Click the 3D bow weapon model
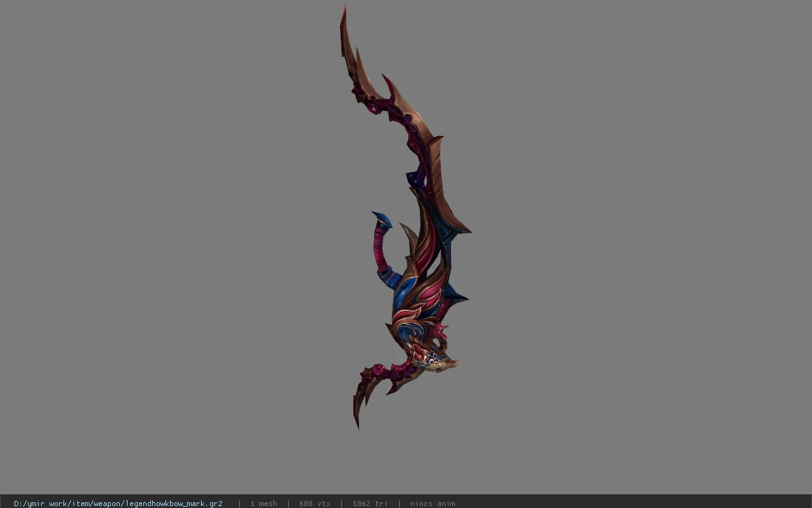This screenshot has height=508, width=812. 406,217
